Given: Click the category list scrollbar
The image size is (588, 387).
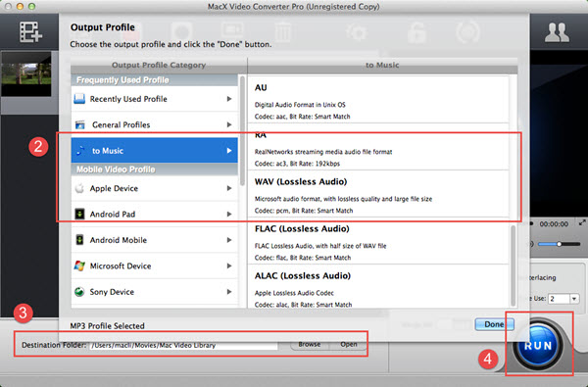Looking at the screenshot, I should pyautogui.click(x=242, y=131).
